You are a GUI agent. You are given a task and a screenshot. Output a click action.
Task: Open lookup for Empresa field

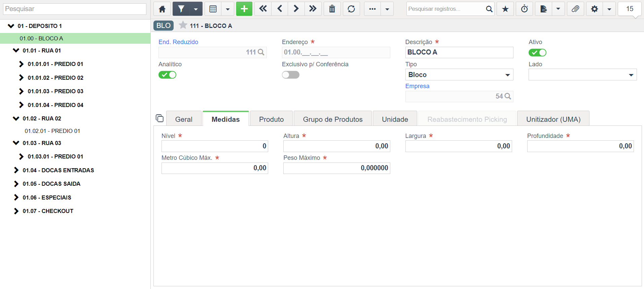tap(508, 96)
